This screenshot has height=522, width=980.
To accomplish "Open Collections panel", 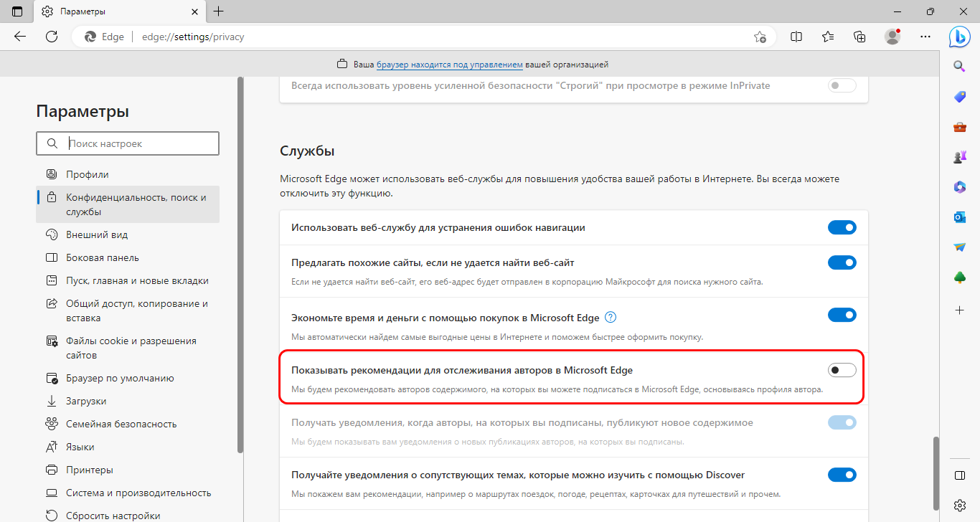I will point(859,37).
